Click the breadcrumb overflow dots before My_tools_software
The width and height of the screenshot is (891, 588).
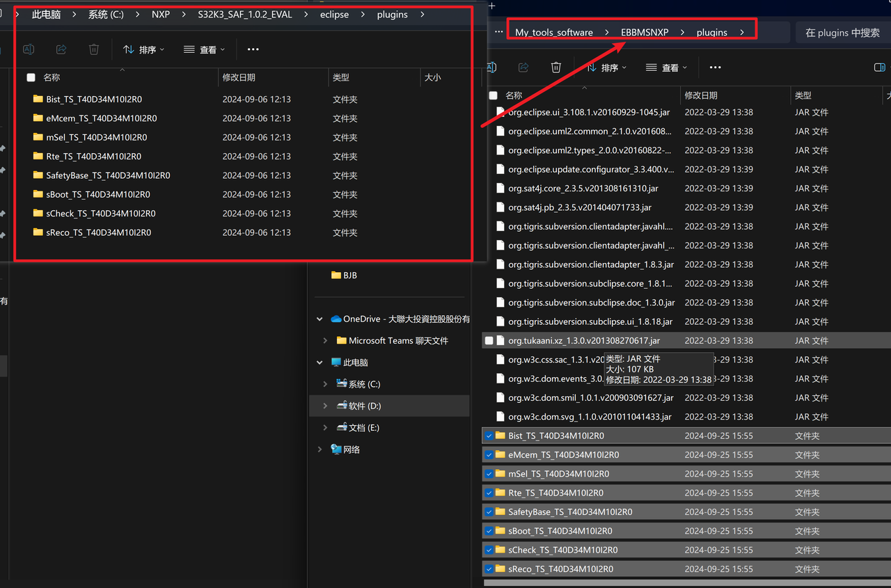498,32
